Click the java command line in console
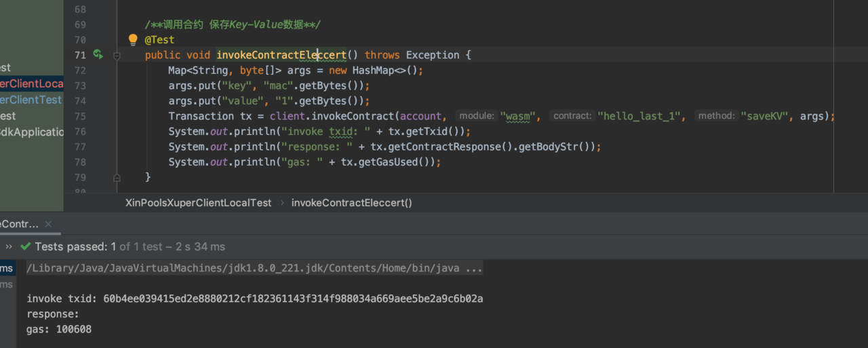868x348 pixels. [x=254, y=269]
